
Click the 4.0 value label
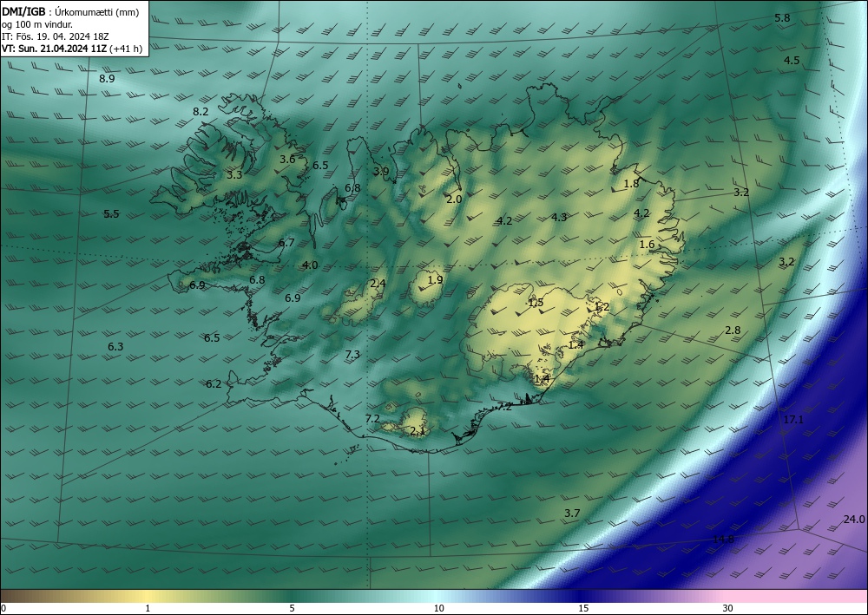(310, 265)
